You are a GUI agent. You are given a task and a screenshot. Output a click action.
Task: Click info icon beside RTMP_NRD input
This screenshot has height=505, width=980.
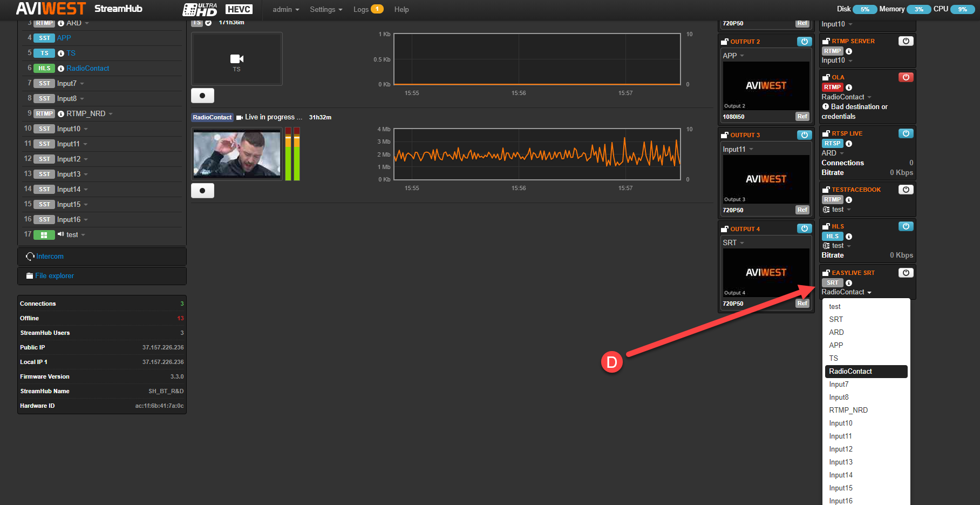(61, 114)
